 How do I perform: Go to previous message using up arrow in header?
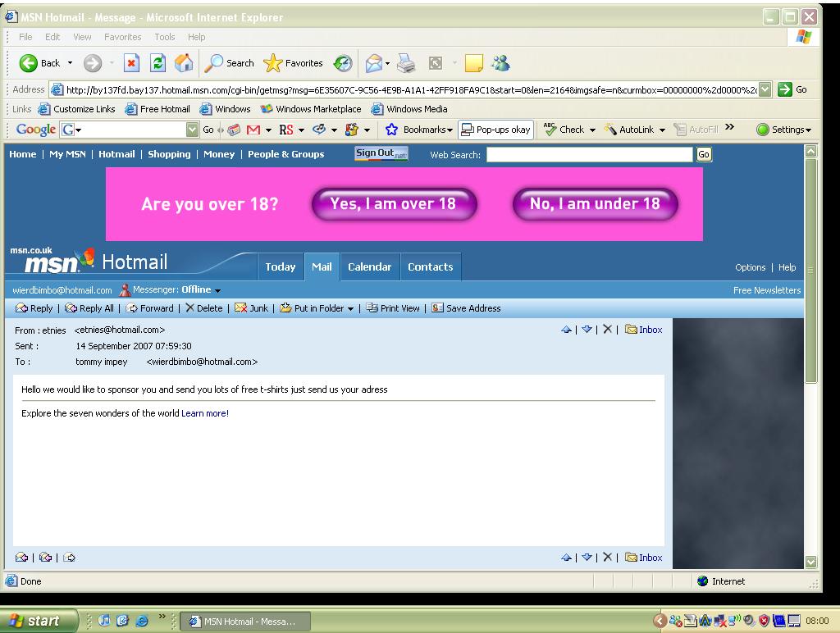pos(566,330)
